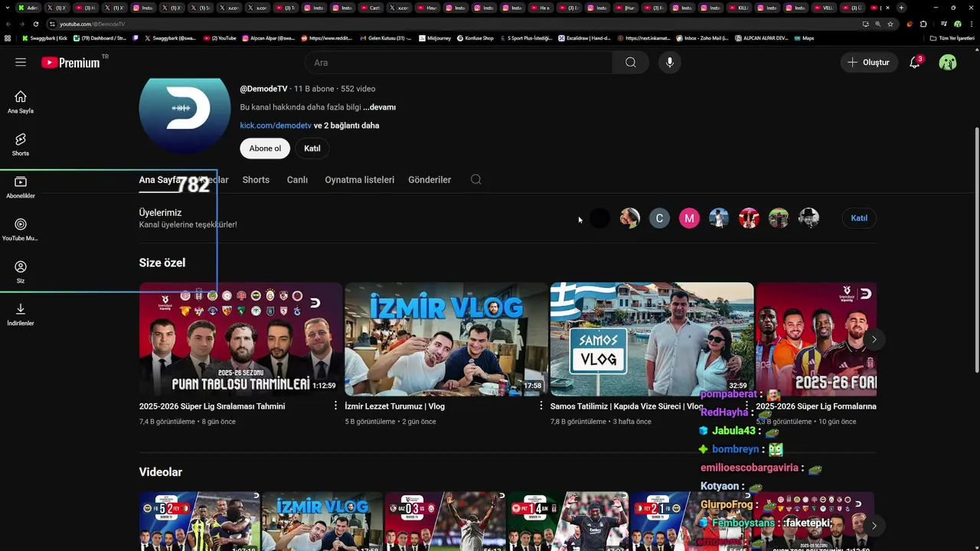The image size is (980, 551).
Task: Click Abone ol subscribe button
Action: (265, 148)
